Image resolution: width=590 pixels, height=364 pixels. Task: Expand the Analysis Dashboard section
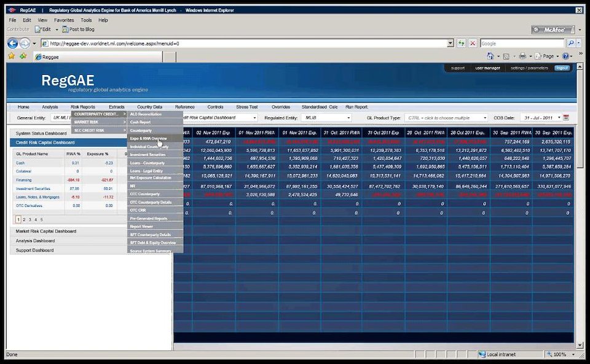point(36,241)
